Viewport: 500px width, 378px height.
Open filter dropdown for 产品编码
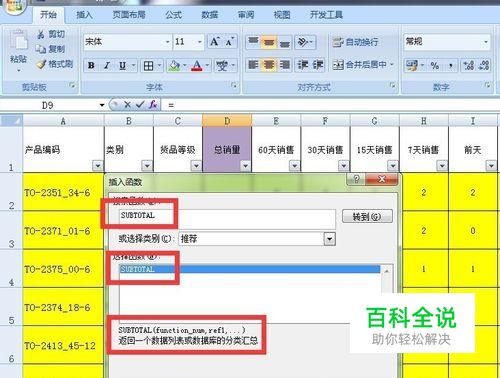(x=98, y=165)
